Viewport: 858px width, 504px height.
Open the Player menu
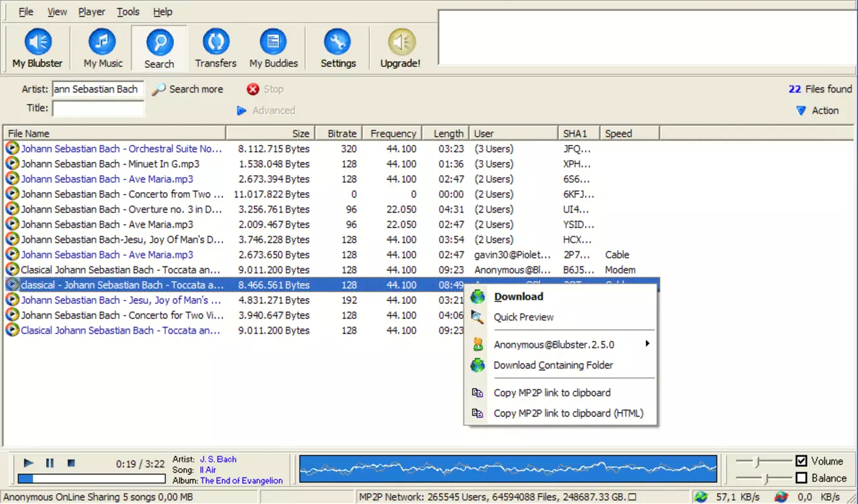[x=92, y=12]
